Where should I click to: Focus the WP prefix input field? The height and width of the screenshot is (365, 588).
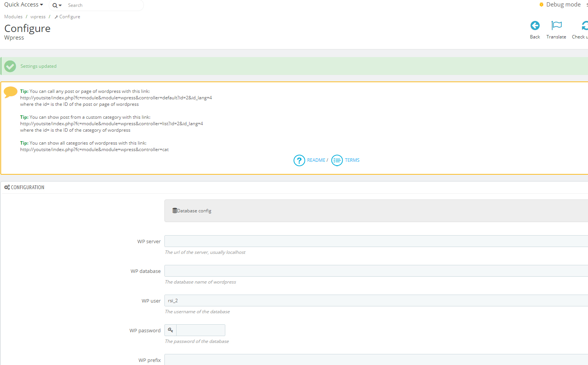376,360
